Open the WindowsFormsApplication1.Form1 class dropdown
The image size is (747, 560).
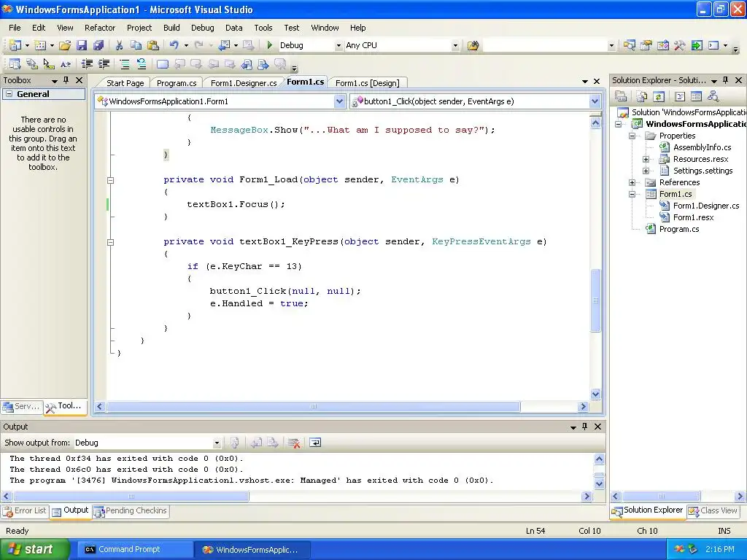point(339,101)
